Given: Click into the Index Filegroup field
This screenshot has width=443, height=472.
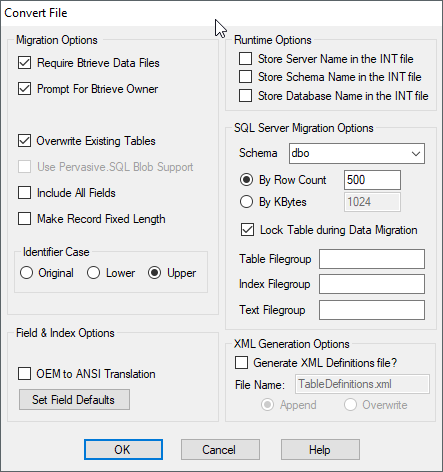Looking at the screenshot, I should [372, 284].
